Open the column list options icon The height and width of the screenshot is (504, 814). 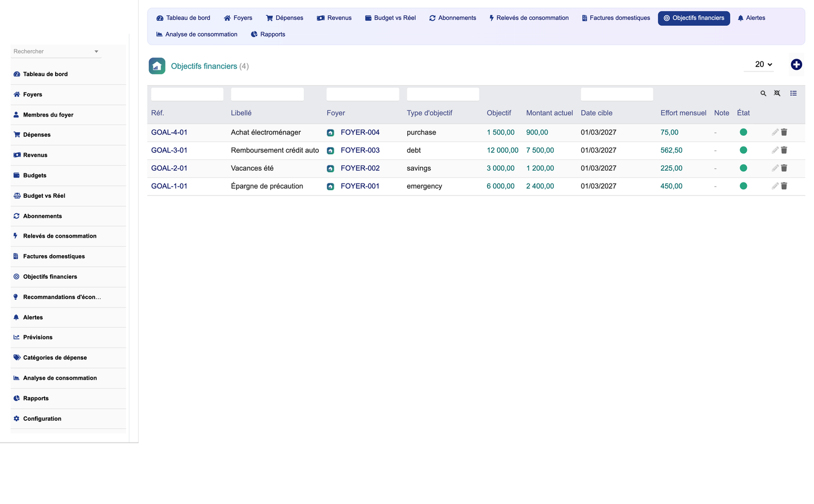pos(793,93)
